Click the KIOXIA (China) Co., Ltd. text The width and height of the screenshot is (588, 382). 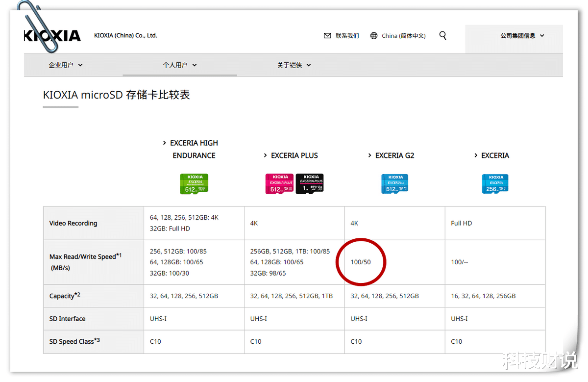[x=125, y=36]
